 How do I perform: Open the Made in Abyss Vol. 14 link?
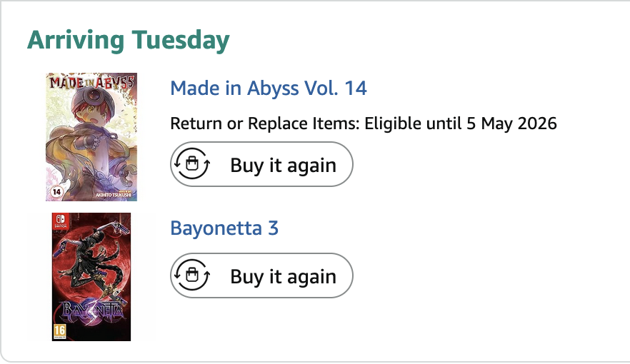[x=269, y=89]
